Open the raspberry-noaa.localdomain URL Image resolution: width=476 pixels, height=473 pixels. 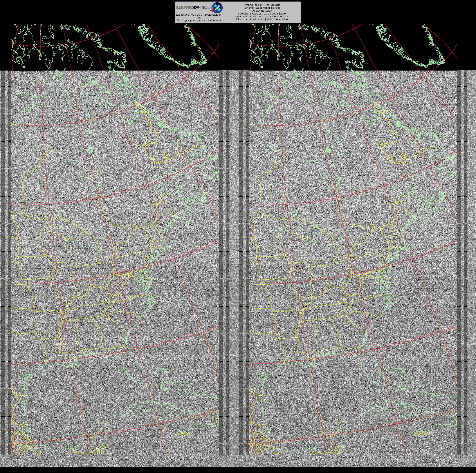click(199, 20)
